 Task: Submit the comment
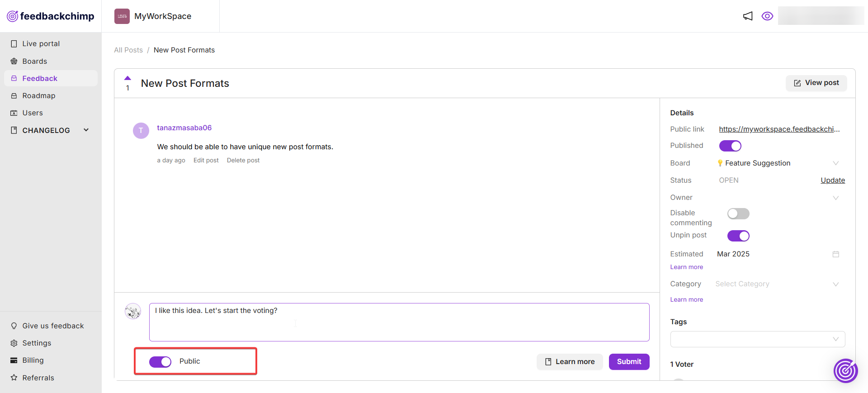click(x=629, y=362)
